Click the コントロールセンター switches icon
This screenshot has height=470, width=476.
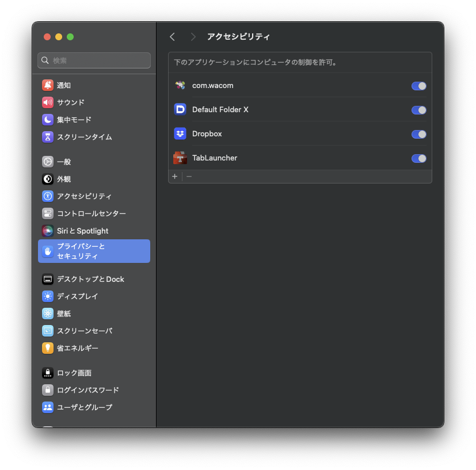(48, 213)
